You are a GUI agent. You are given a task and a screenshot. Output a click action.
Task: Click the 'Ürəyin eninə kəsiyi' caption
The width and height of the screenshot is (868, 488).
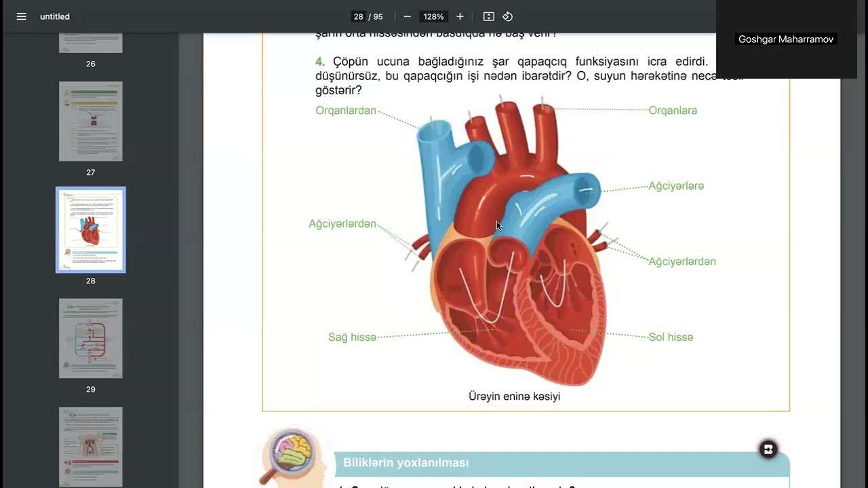(515, 396)
